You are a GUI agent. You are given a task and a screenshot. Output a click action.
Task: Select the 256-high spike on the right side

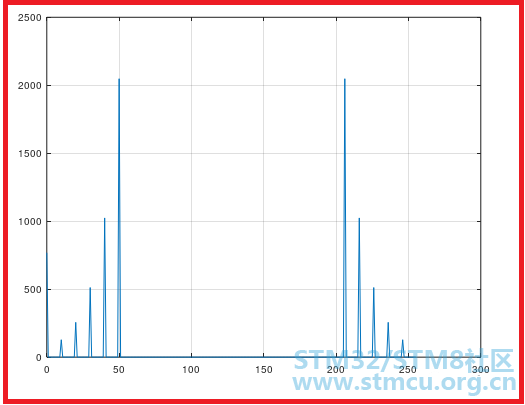(388, 340)
